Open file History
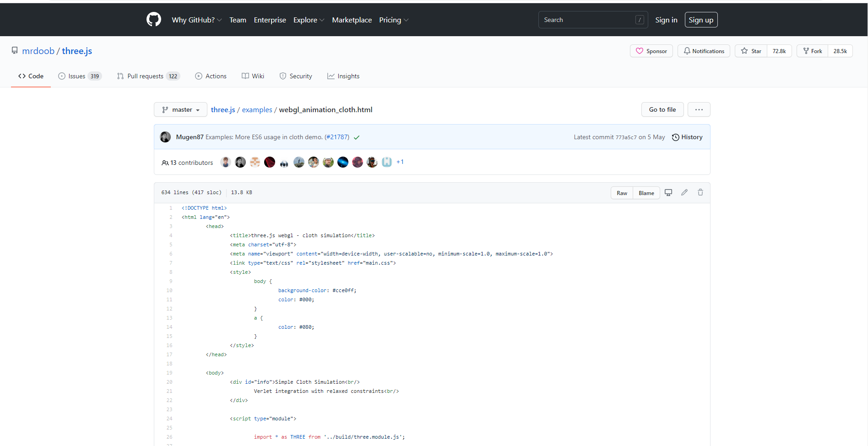 pyautogui.click(x=687, y=137)
